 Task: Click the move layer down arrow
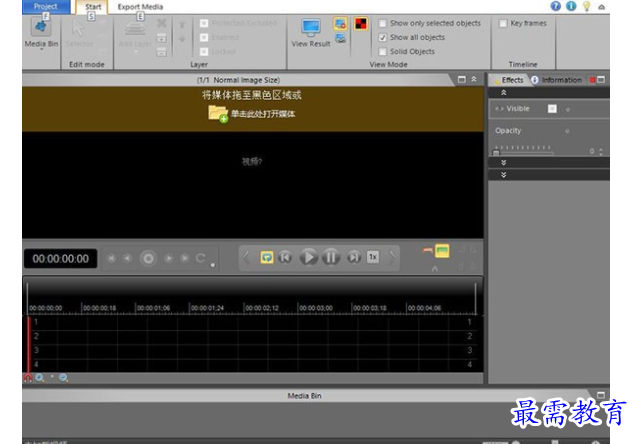click(x=182, y=39)
